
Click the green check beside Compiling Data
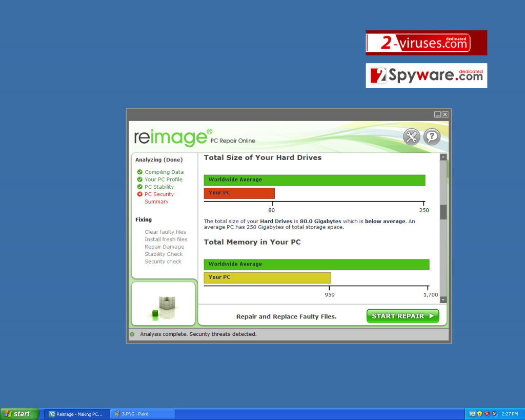(140, 172)
